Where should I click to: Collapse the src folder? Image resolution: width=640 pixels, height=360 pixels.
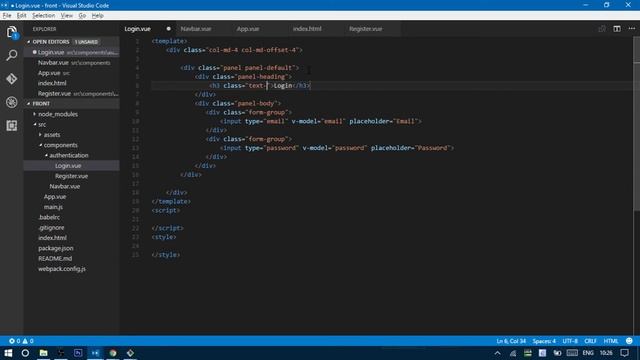tap(42, 124)
